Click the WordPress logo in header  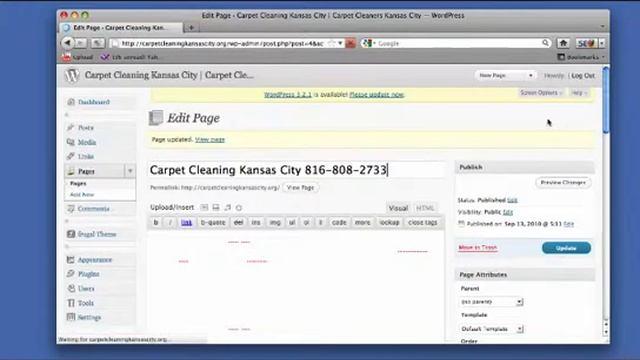(x=72, y=75)
